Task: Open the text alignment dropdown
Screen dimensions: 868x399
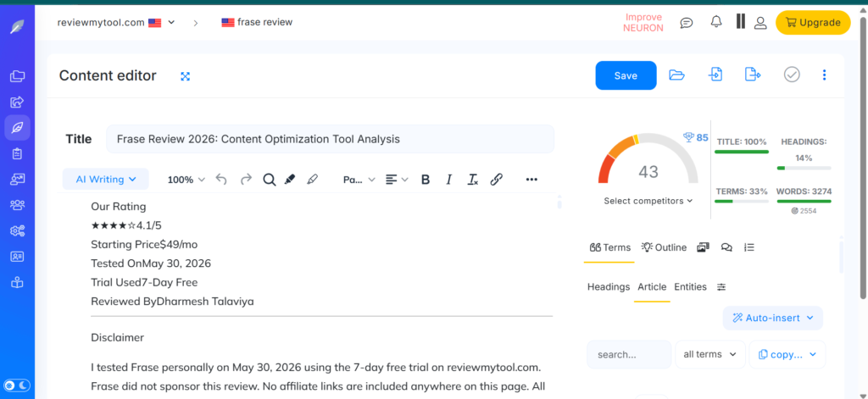Action: pos(397,180)
